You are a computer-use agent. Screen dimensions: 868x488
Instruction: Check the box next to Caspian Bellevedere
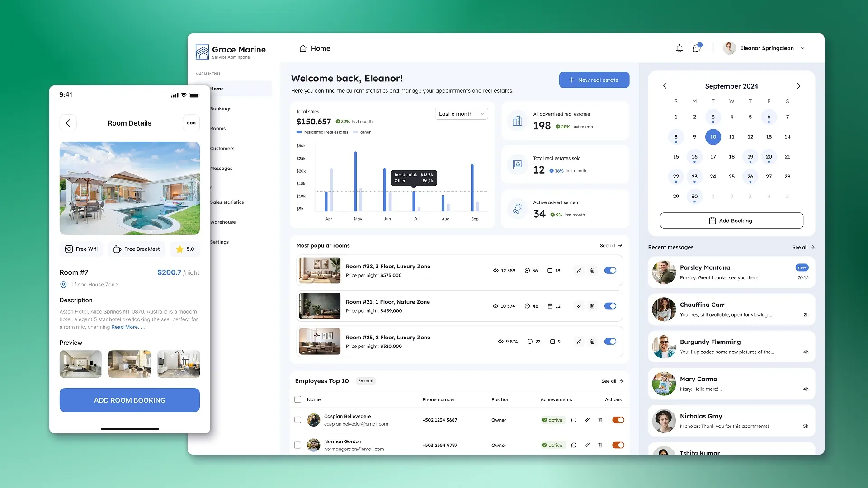click(x=297, y=420)
